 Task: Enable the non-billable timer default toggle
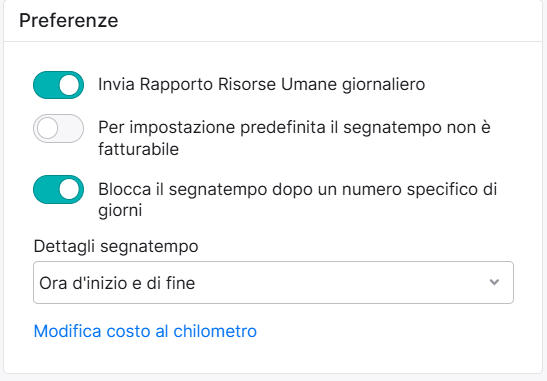(x=58, y=128)
